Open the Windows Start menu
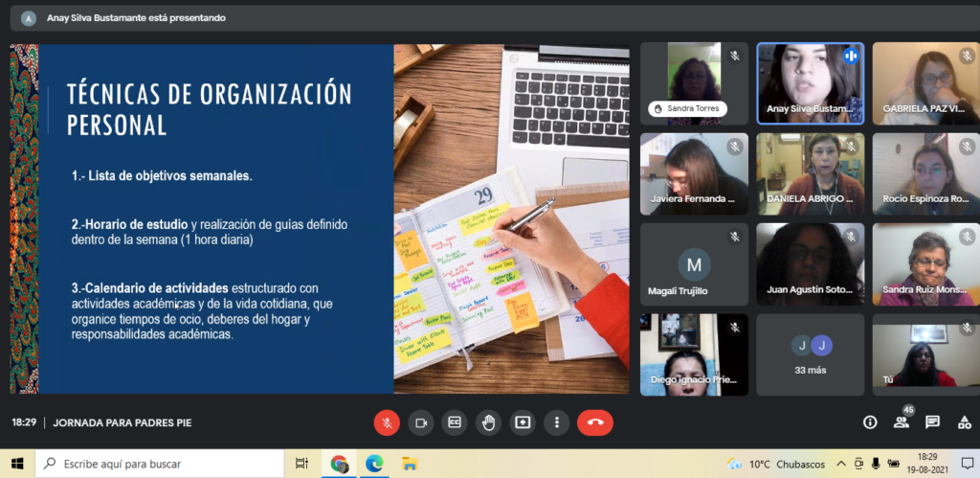Image resolution: width=980 pixels, height=478 pixels. (x=17, y=464)
